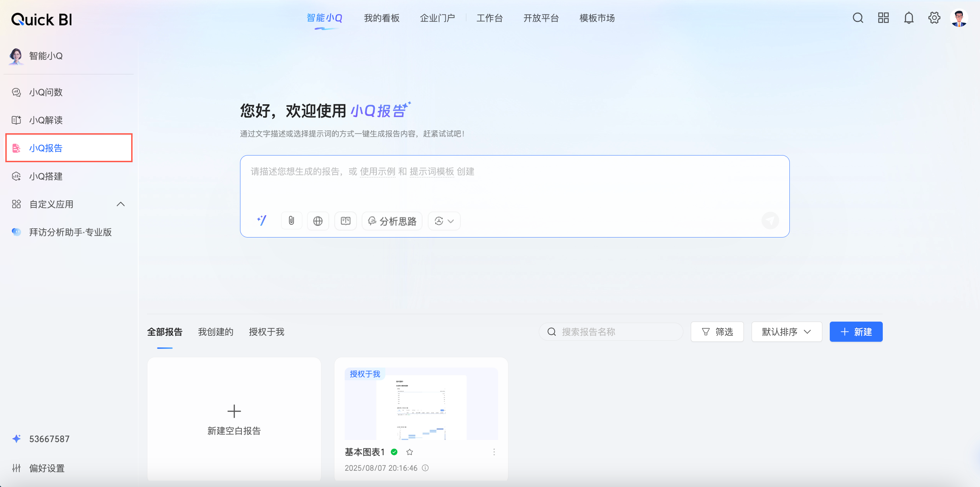Click the magic wand prompt icon
The image size is (980, 487).
pos(262,221)
